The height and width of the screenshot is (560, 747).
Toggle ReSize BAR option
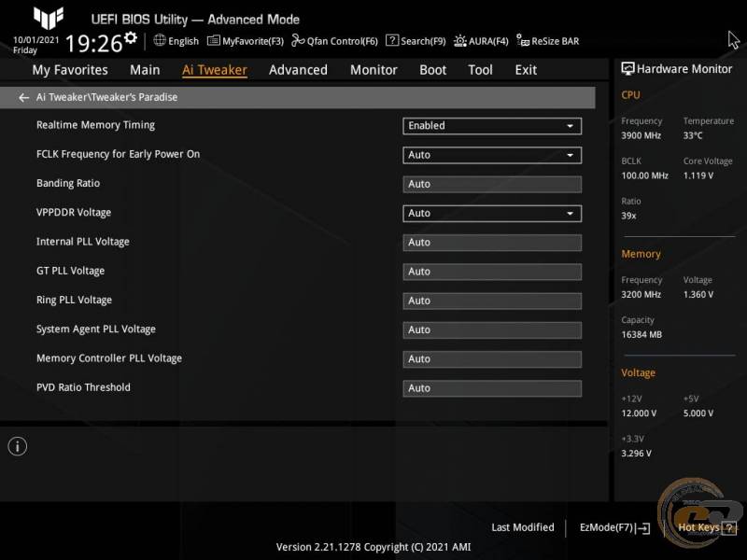tap(548, 41)
